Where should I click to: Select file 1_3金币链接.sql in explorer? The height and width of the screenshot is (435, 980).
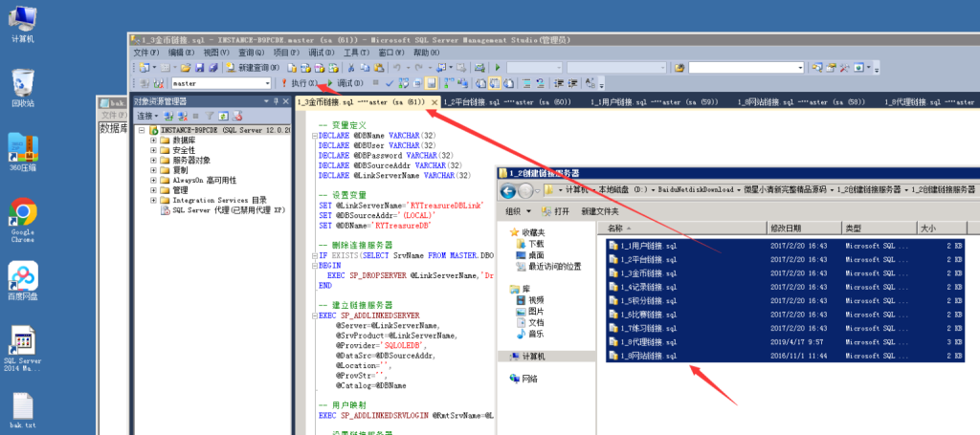pos(648,272)
